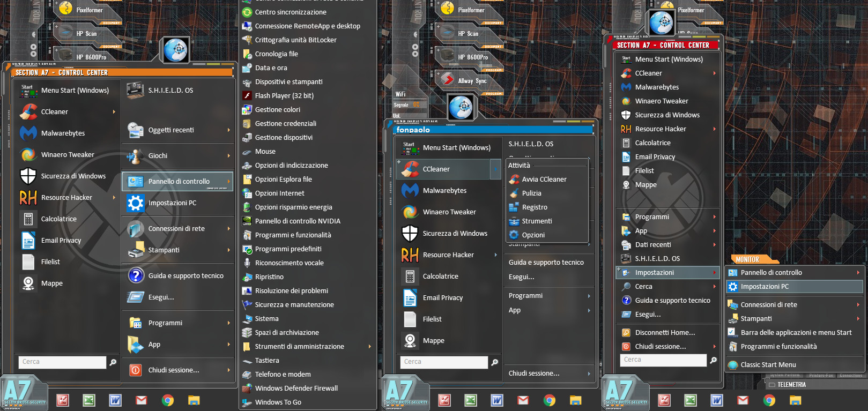Choose Disconnetti Home... menu entry
Image resolution: width=868 pixels, height=411 pixels.
[x=665, y=333]
